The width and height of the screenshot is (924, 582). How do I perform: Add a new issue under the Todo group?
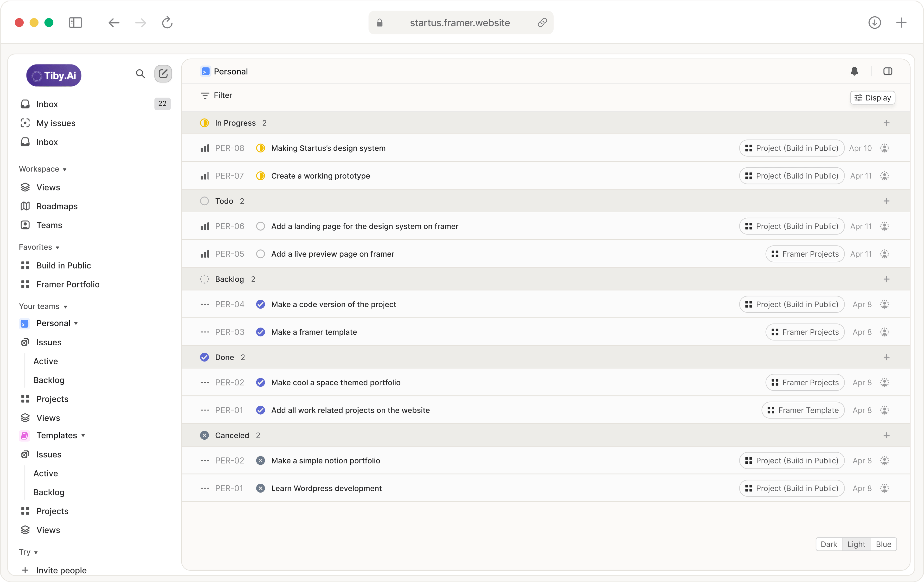886,201
